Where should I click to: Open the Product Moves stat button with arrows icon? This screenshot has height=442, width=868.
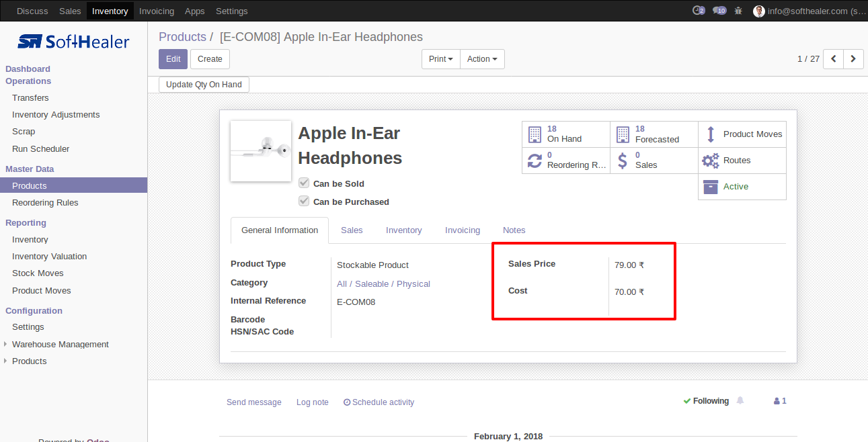[742, 134]
